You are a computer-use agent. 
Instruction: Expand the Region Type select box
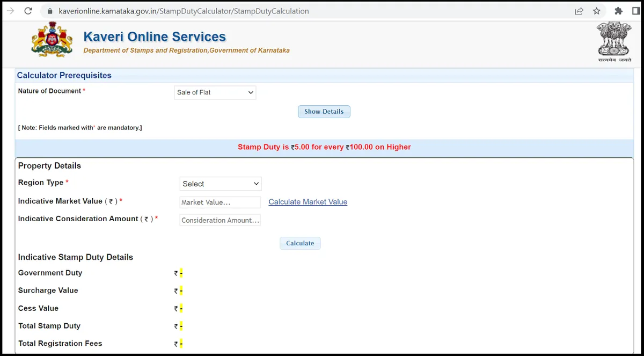click(221, 184)
